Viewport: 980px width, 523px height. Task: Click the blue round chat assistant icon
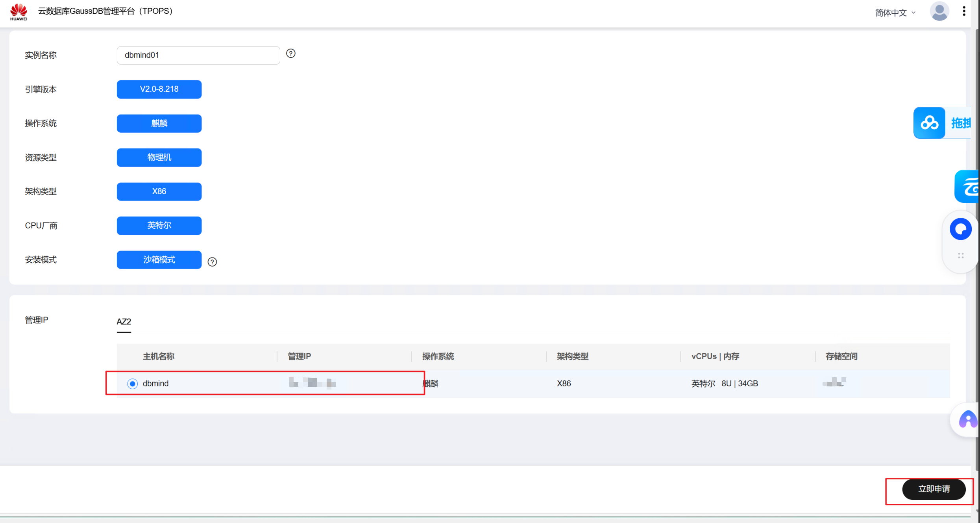click(x=960, y=229)
